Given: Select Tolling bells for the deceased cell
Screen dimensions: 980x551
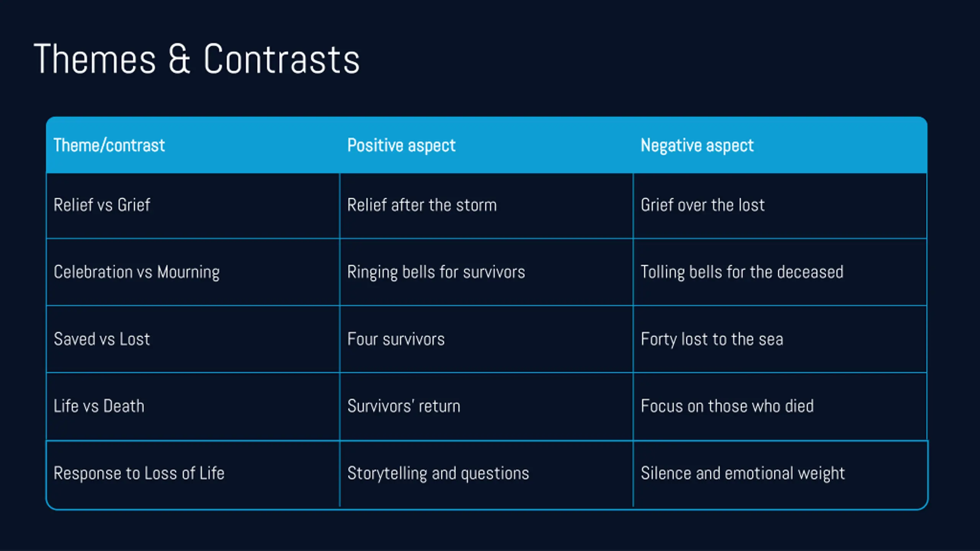Looking at the screenshot, I should pyautogui.click(x=780, y=272).
